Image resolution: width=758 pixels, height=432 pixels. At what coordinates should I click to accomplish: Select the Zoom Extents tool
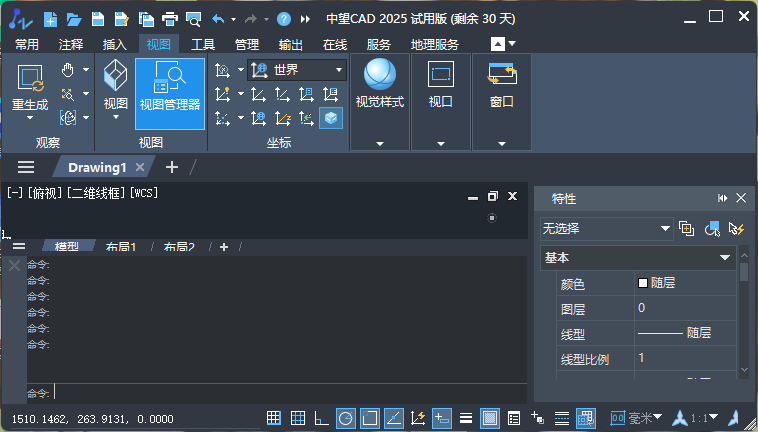(68, 94)
